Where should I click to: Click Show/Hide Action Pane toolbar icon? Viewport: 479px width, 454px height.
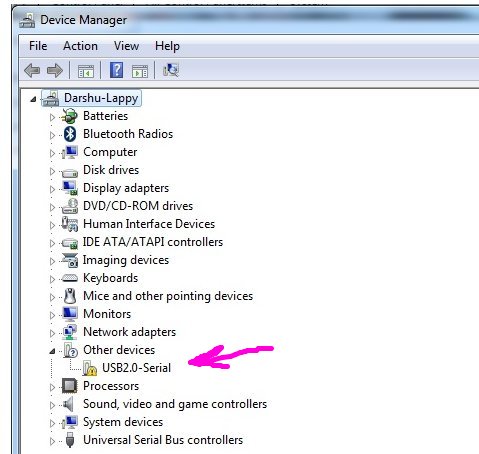[x=140, y=71]
